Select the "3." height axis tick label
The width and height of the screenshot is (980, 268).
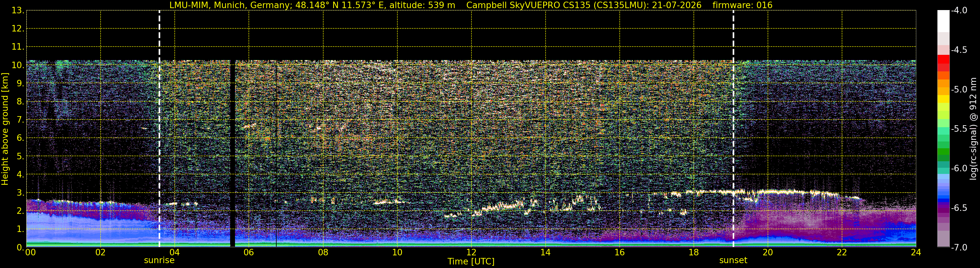pos(20,193)
